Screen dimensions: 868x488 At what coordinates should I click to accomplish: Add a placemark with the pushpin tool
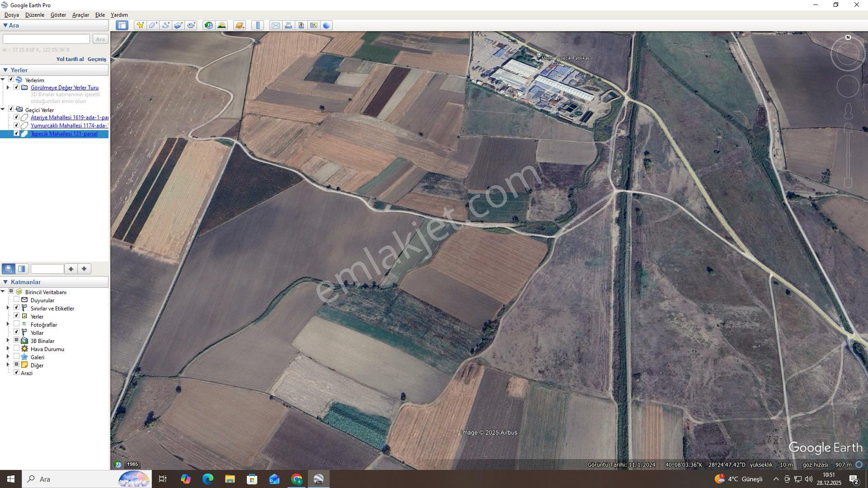point(140,25)
